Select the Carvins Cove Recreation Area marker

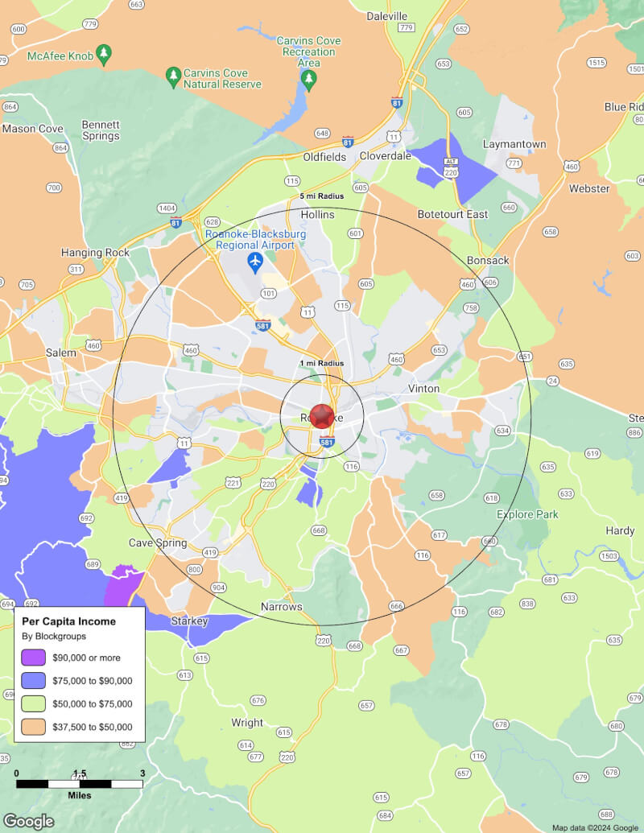[x=309, y=78]
